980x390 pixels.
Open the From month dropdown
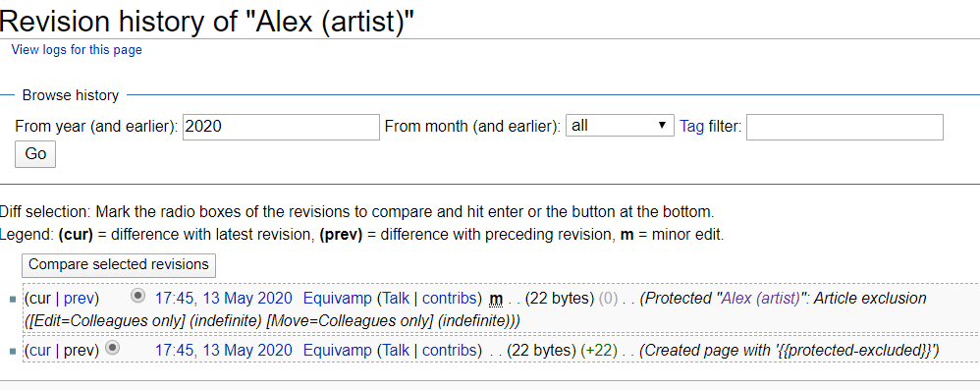coord(620,126)
